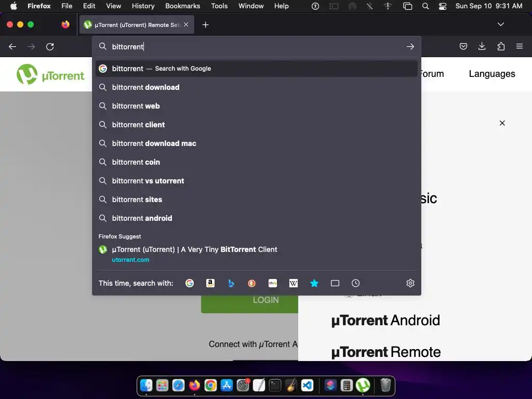Open the View menu
Viewport: 532px width, 399px height.
[x=113, y=6]
